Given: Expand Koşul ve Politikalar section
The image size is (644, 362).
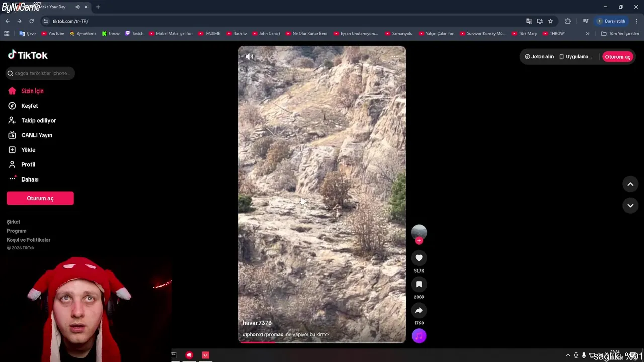Looking at the screenshot, I should pos(29,240).
